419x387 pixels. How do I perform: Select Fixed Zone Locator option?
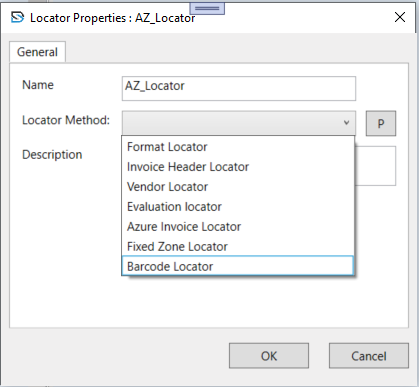coord(238,247)
